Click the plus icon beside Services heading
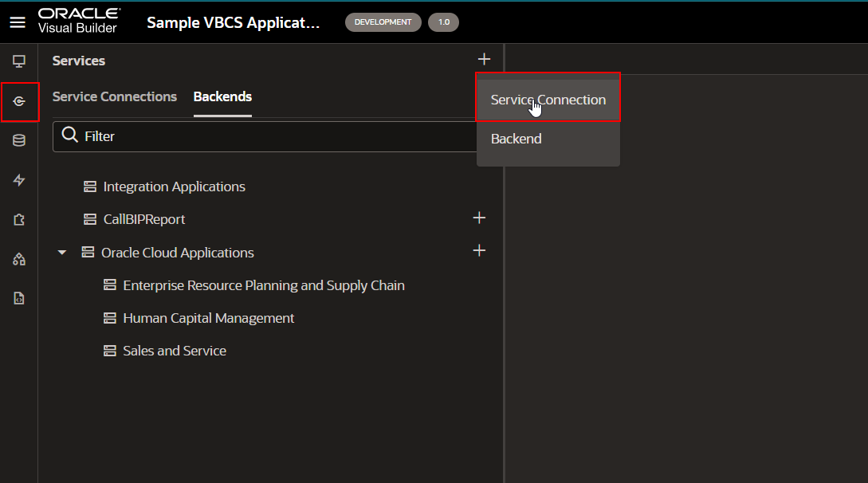 (484, 59)
